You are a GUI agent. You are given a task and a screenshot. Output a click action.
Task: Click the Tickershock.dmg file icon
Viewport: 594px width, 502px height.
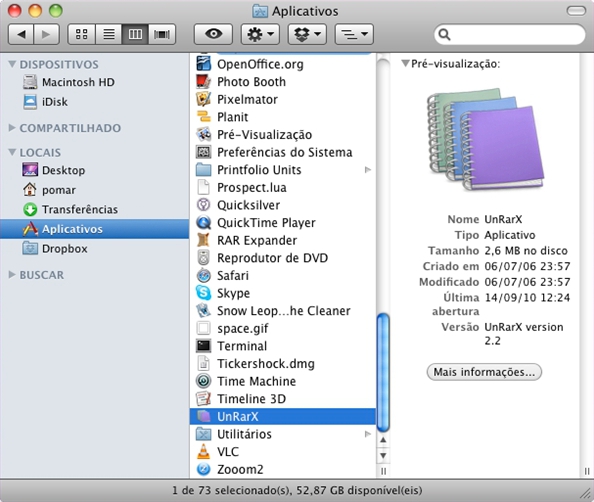pos(203,363)
